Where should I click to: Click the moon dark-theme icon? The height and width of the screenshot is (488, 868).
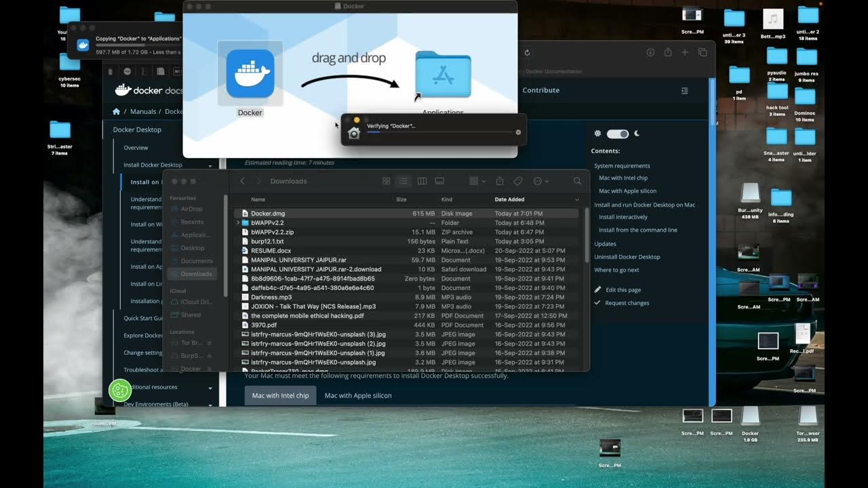point(637,134)
